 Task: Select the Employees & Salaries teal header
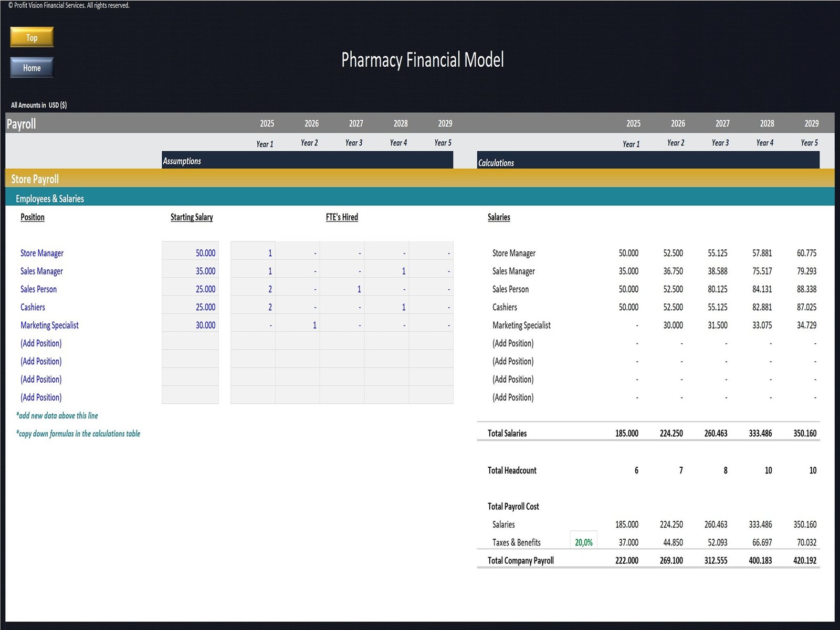(50, 198)
